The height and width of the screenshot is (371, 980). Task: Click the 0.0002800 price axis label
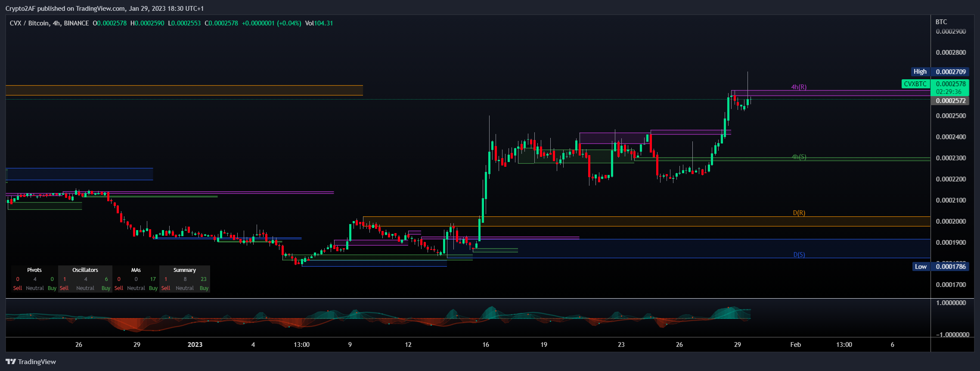coord(951,53)
